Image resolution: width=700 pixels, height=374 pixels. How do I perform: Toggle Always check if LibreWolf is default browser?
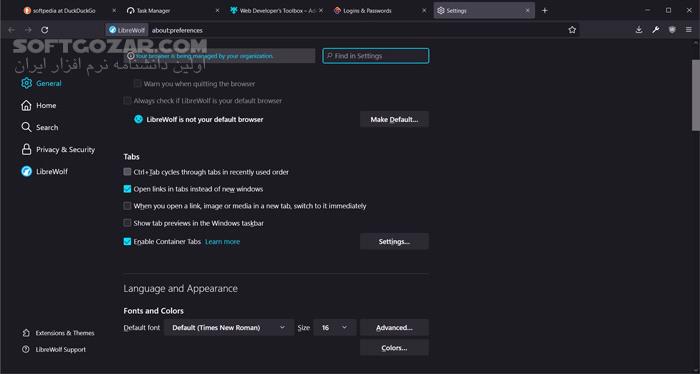[127, 101]
